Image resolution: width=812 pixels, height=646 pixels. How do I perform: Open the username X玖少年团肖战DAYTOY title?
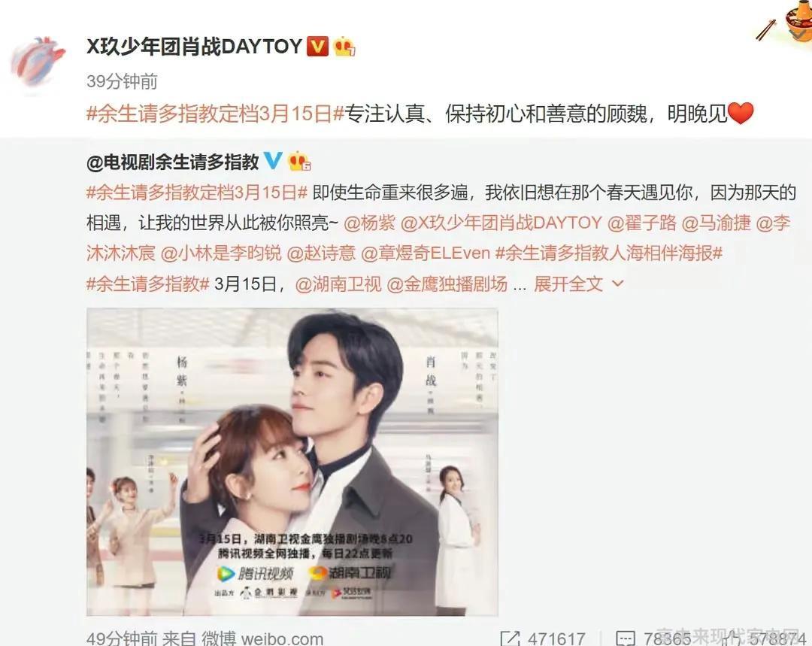(x=194, y=47)
